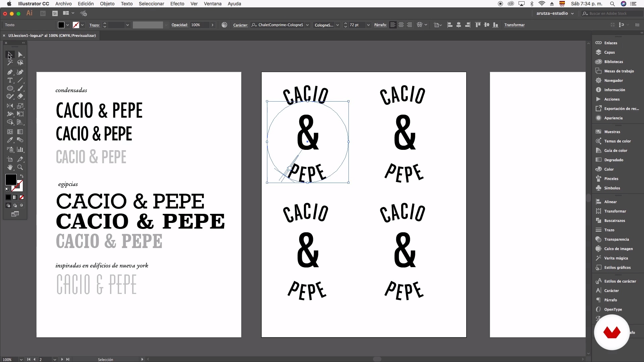Screen dimensions: 644x362
Task: Open the stroke color dropdown arrow
Action: click(83, 25)
